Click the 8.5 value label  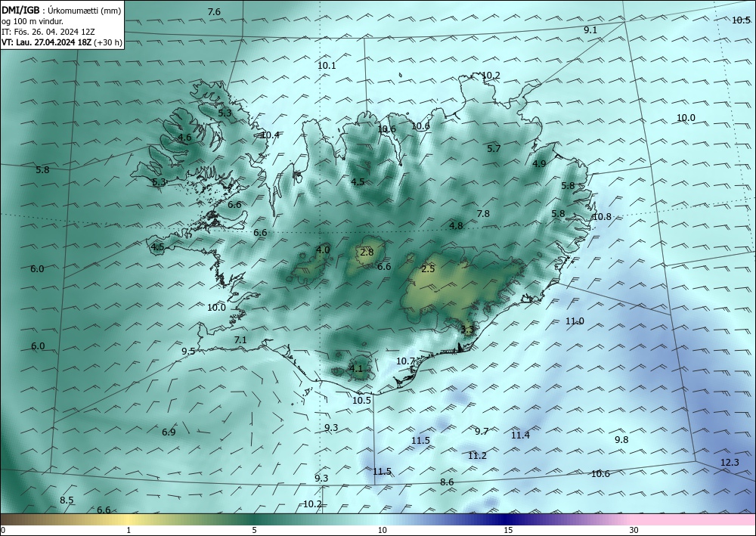pos(67,500)
